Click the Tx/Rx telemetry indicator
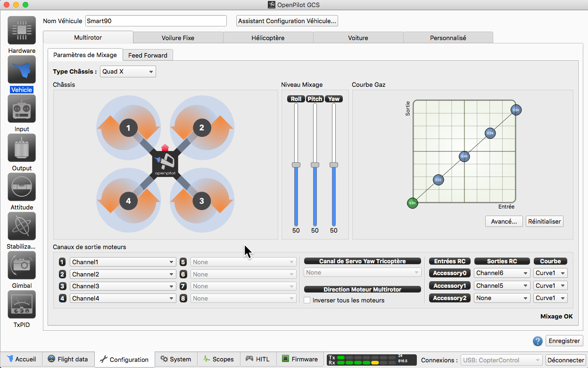588x368 pixels. point(372,360)
